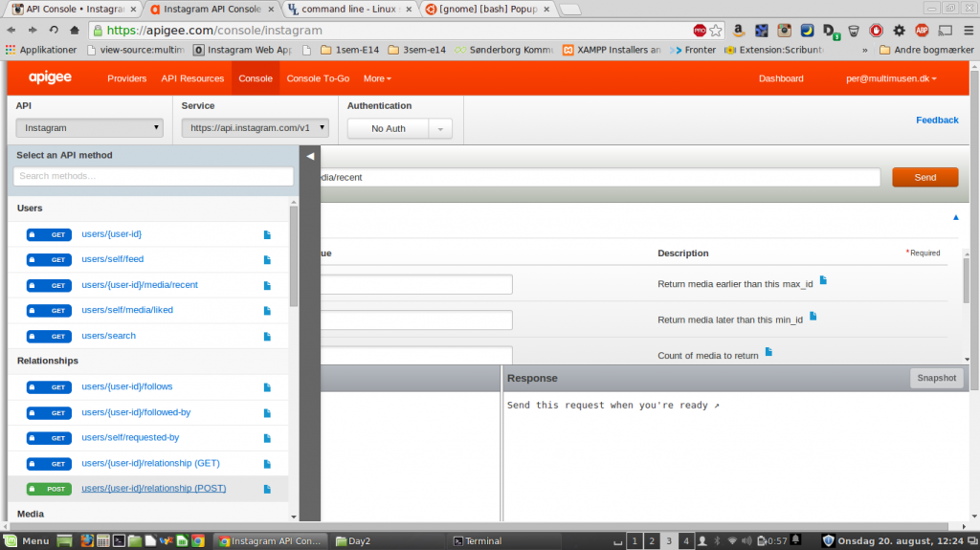The height and width of the screenshot is (550, 980).
Task: Open doc icon next to Count of media
Action: (768, 351)
